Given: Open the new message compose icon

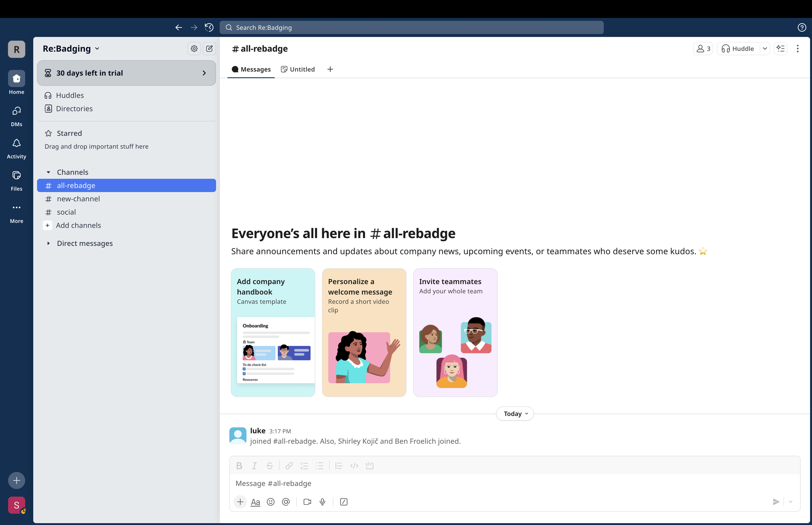Looking at the screenshot, I should pos(209,49).
